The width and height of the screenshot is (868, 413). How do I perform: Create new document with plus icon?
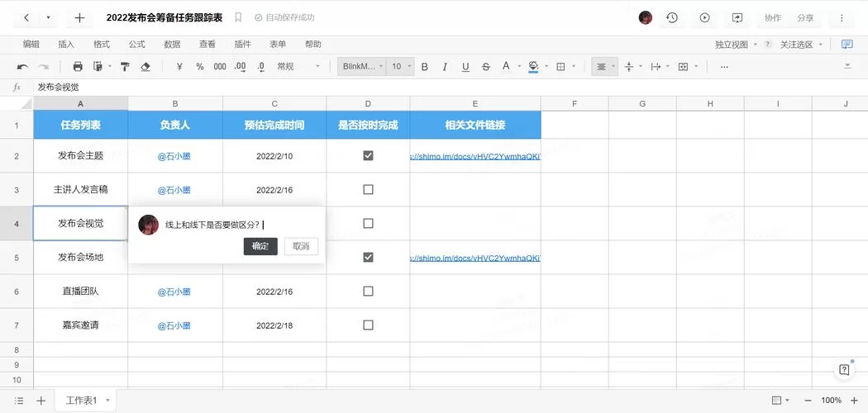pos(79,17)
